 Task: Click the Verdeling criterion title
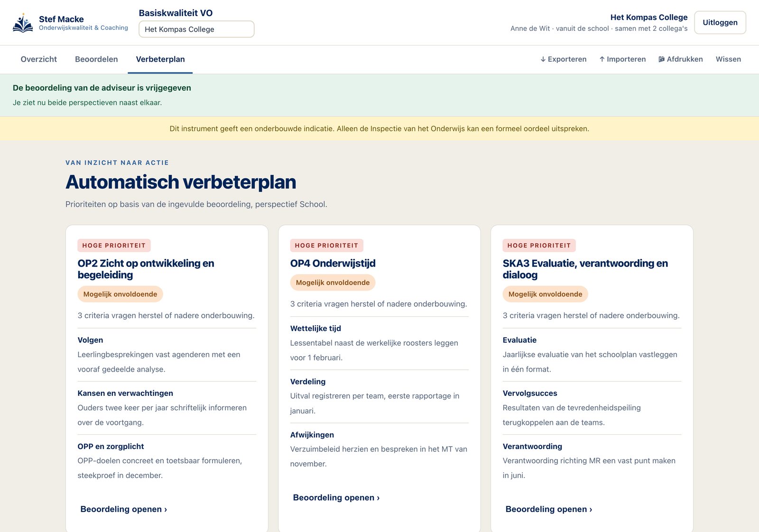click(308, 382)
